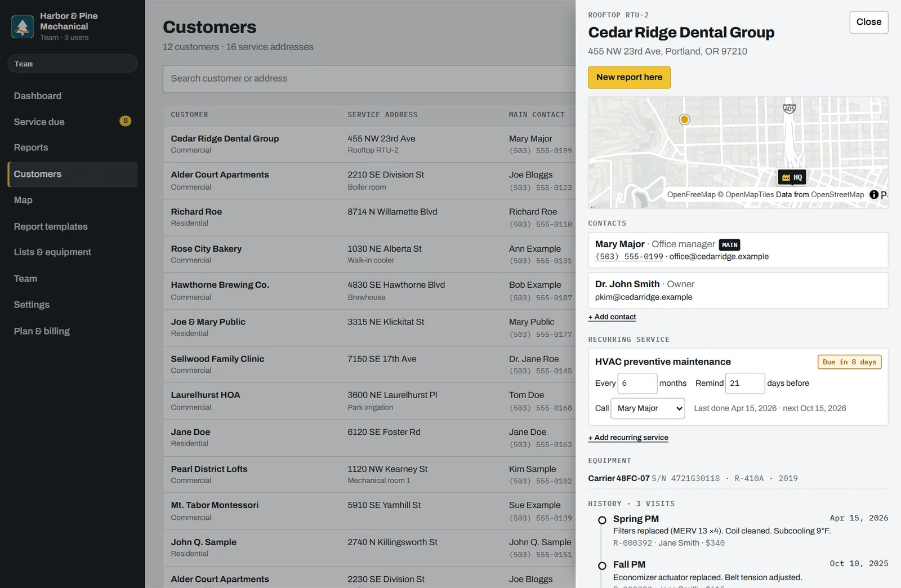Click the Fall PM timeline circle marker
901x588 pixels.
(x=602, y=565)
